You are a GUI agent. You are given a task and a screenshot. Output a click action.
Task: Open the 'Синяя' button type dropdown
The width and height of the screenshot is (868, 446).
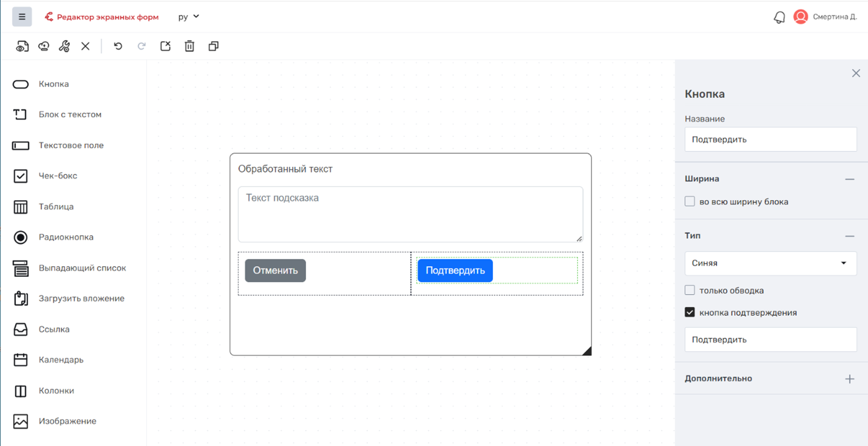[x=771, y=263]
